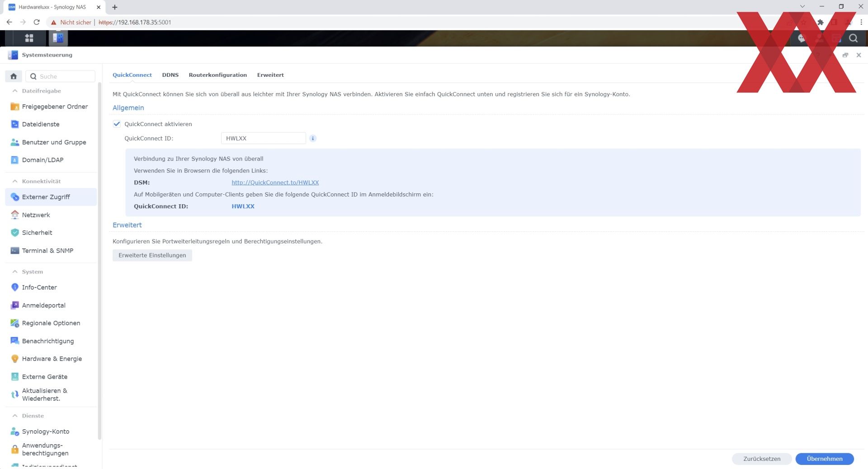Click the Hardware & Energie bulb icon
Image resolution: width=868 pixels, height=469 pixels.
(14, 359)
